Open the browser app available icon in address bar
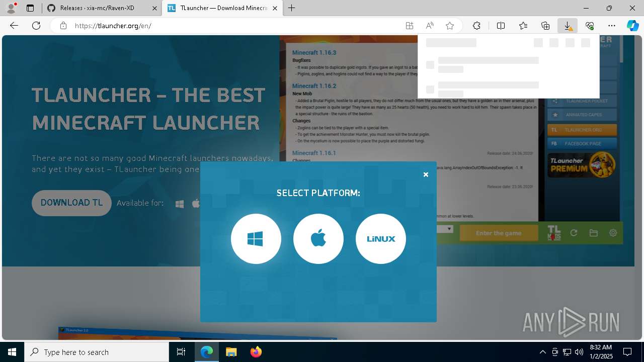This screenshot has height=362, width=644. pos(410,26)
